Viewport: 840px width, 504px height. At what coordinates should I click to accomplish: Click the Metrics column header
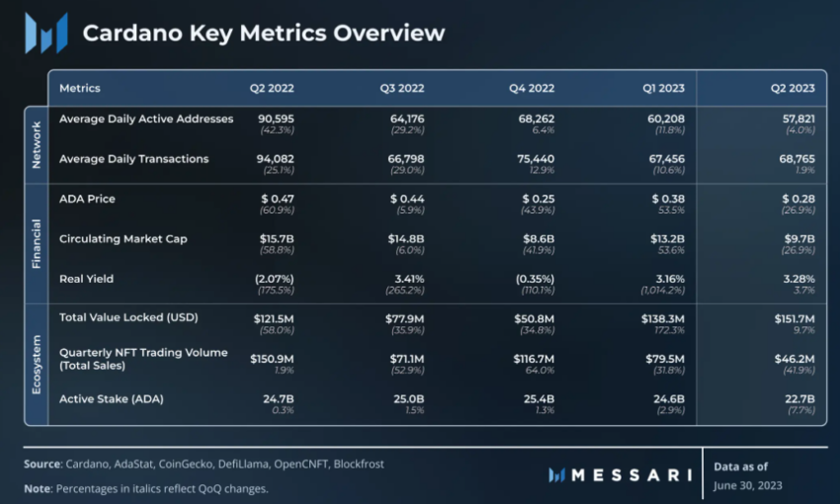click(x=80, y=88)
